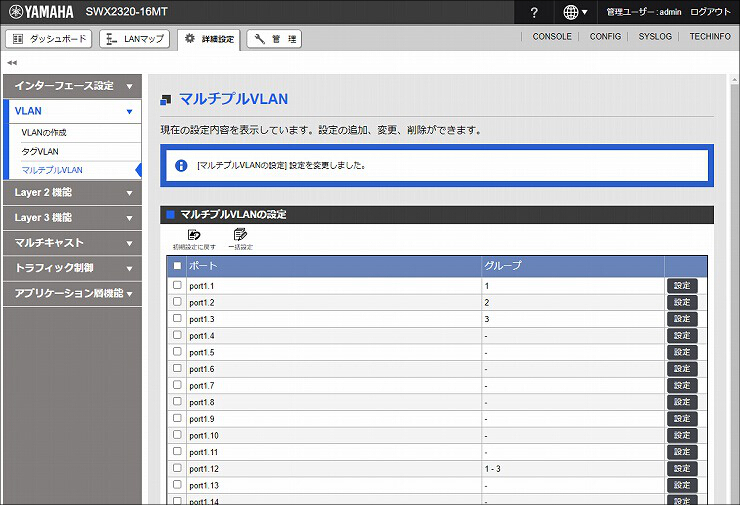Select Multiple VLAN in sidebar
The width and height of the screenshot is (740, 505).
(52, 170)
